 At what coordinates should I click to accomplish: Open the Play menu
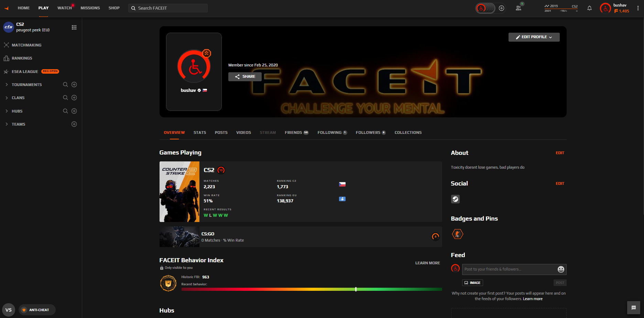point(43,8)
